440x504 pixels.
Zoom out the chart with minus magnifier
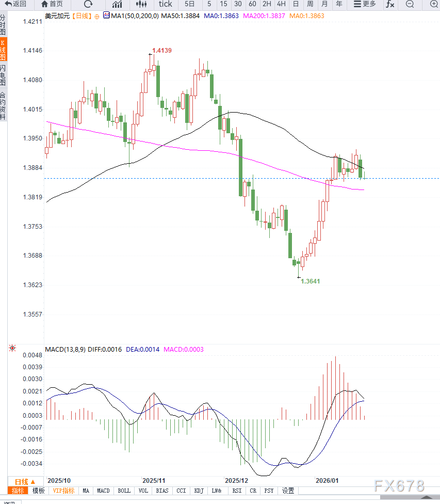(x=410, y=4)
